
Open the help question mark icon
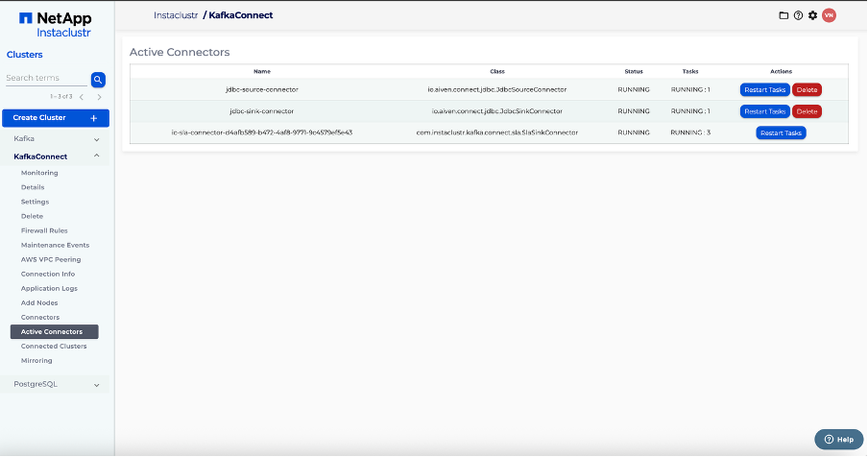798,15
